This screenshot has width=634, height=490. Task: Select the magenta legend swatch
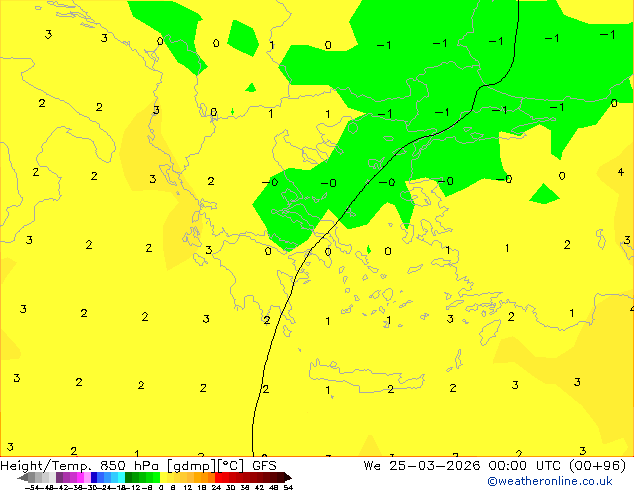[x=80, y=477]
